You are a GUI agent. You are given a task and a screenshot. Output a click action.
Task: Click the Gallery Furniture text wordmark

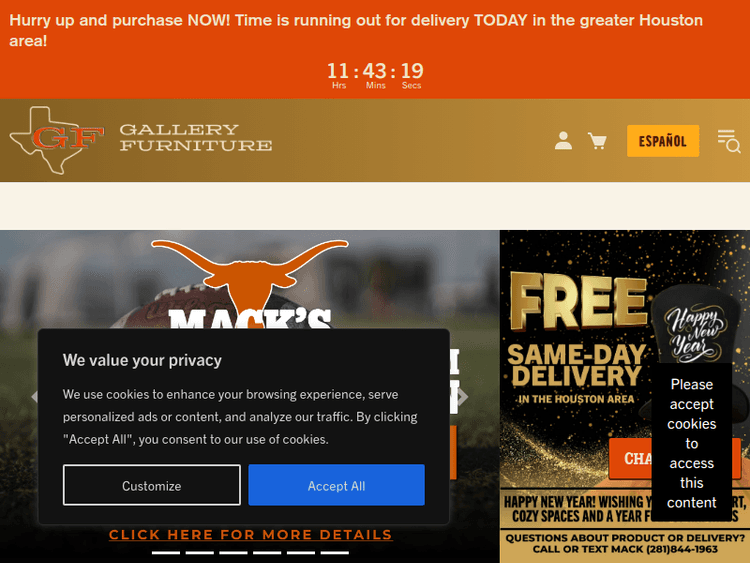(x=196, y=137)
